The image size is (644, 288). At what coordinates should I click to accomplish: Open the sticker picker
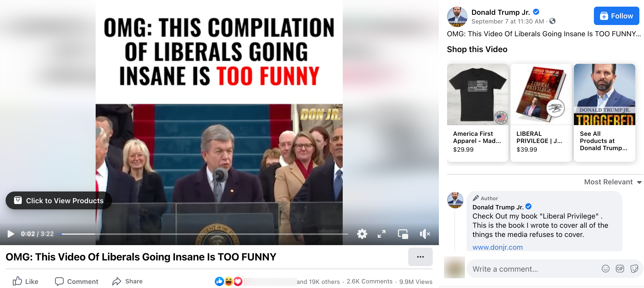[x=635, y=269]
